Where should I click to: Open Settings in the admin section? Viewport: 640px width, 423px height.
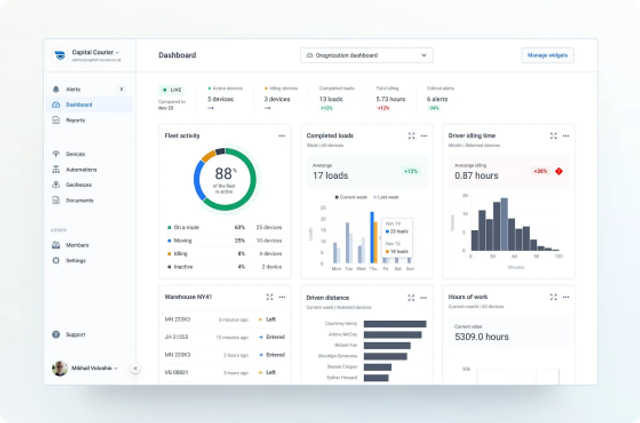[89, 260]
